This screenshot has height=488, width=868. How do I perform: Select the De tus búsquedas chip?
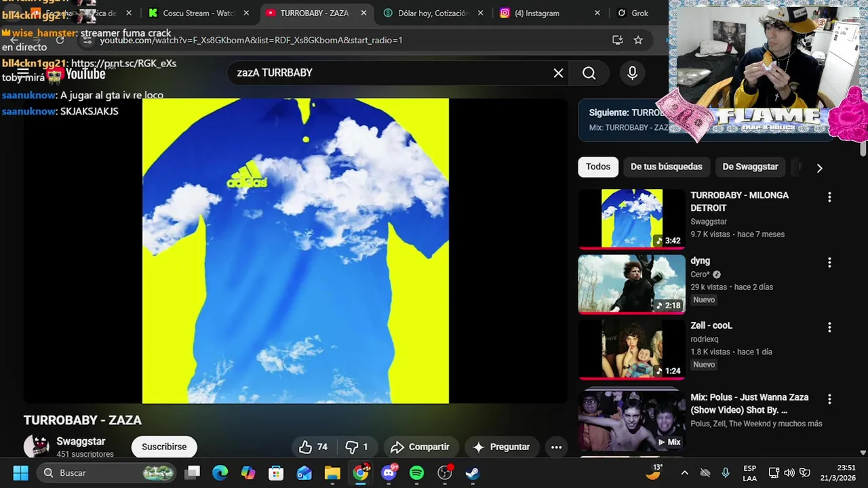tap(666, 167)
